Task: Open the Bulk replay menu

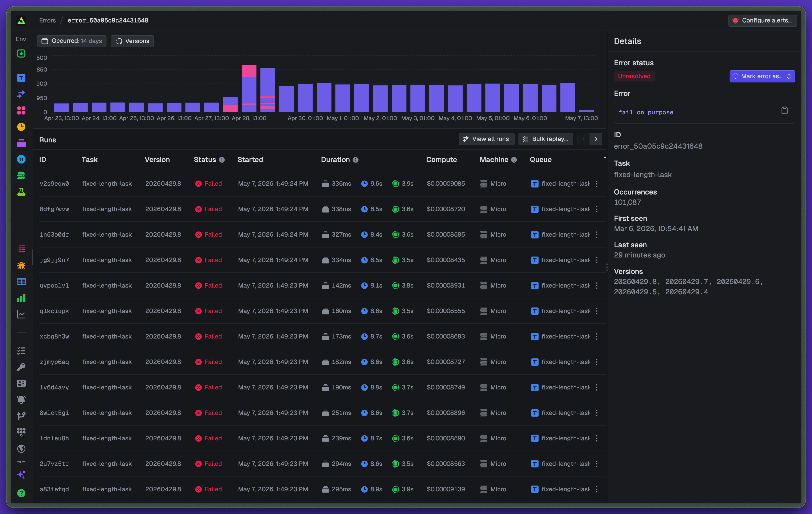Action: point(546,139)
